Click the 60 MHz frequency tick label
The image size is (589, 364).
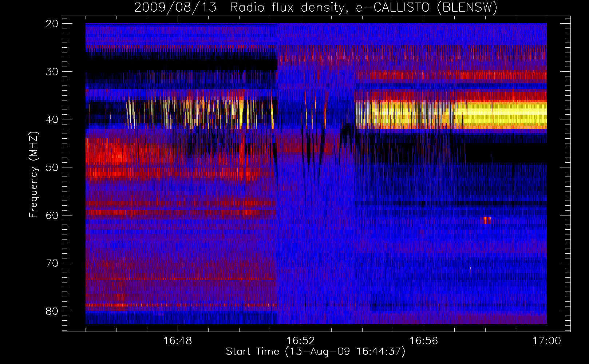[52, 215]
